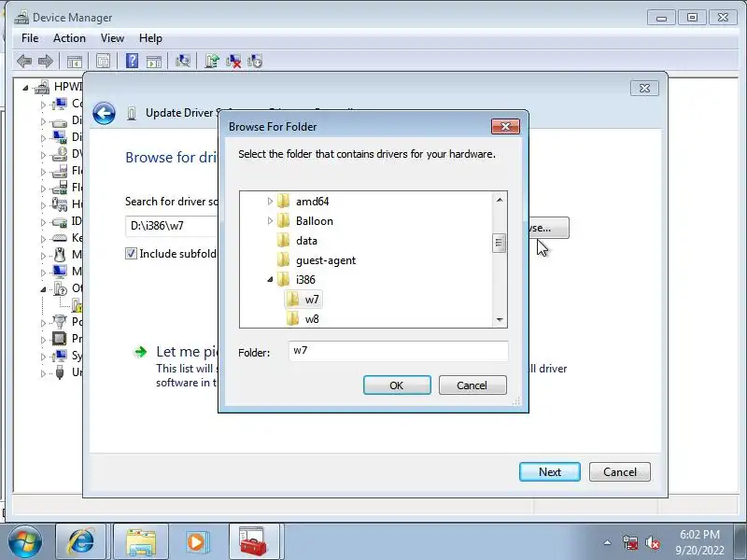The width and height of the screenshot is (747, 560).
Task: Open Windows Explorer from the taskbar
Action: pos(141,541)
